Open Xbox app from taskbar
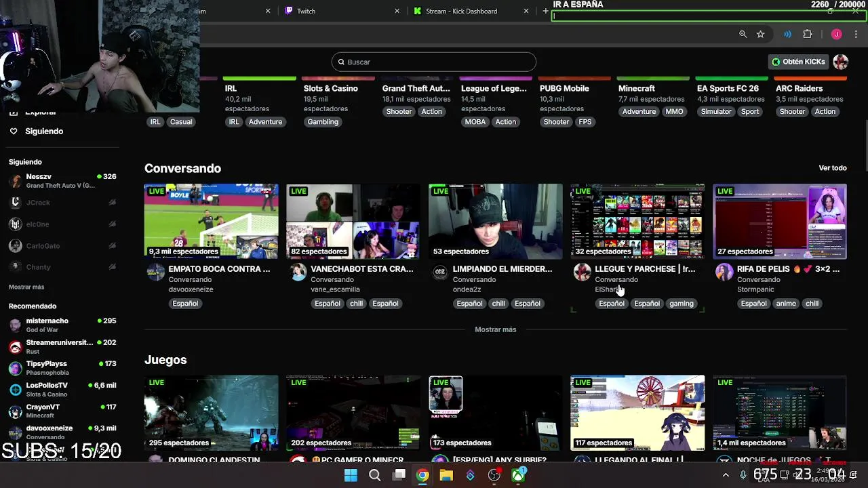Screen dimensions: 868x488 click(x=518, y=475)
